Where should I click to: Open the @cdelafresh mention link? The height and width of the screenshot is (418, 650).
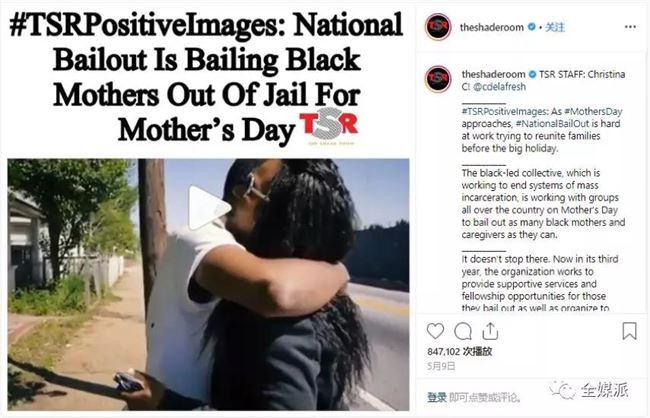(x=499, y=87)
